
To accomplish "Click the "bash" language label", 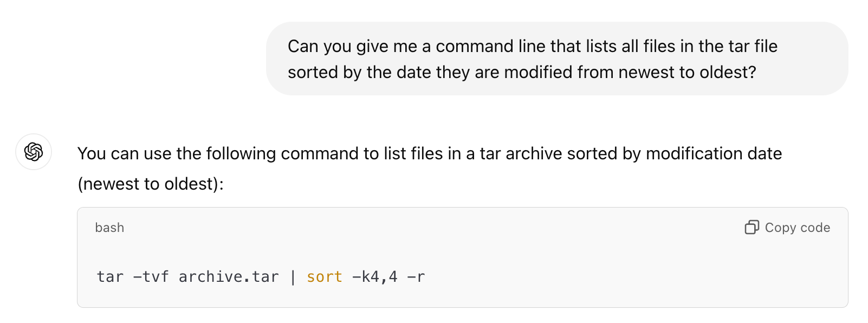I will point(109,228).
